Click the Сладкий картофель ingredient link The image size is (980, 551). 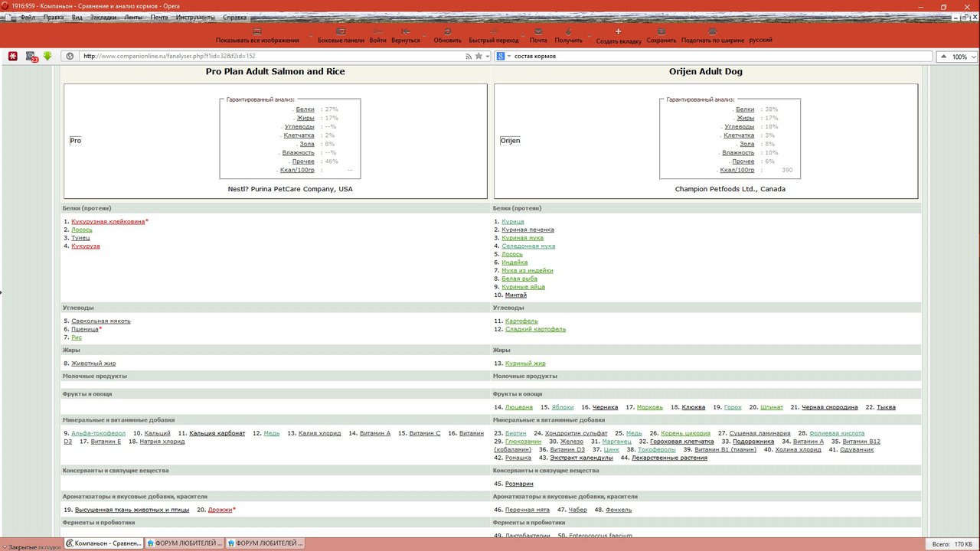535,329
